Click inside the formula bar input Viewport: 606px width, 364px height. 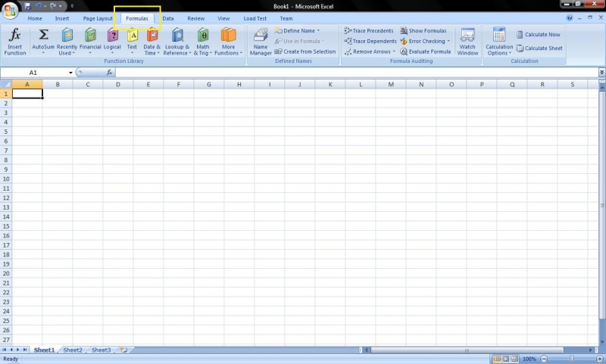pos(356,73)
